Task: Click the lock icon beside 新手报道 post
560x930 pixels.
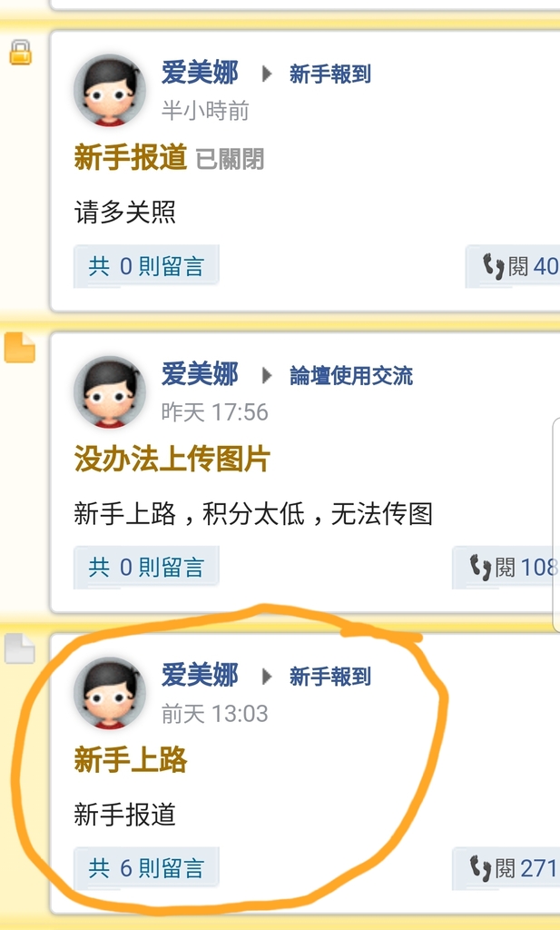Action: coord(20,52)
